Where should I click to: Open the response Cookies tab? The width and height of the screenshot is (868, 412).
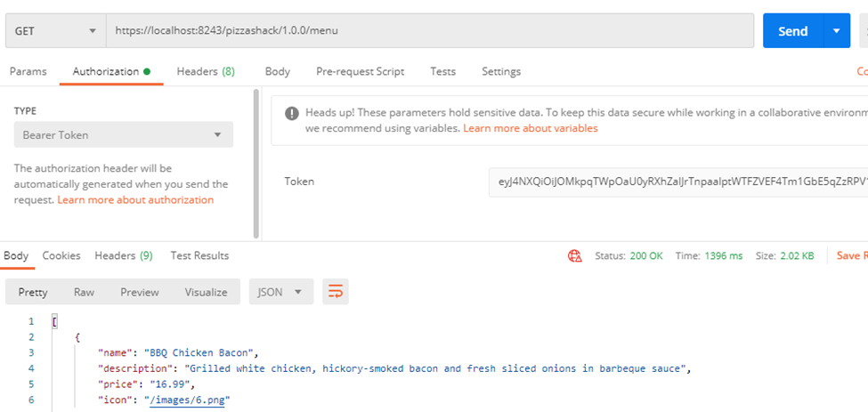click(61, 255)
